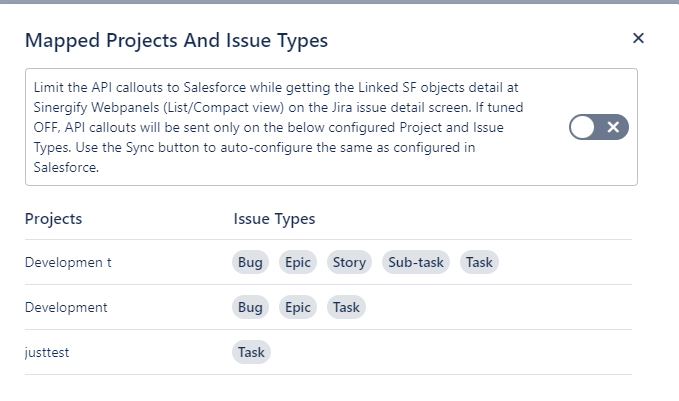Click the Projects column header
Screen dimensions: 679x401
click(x=53, y=219)
